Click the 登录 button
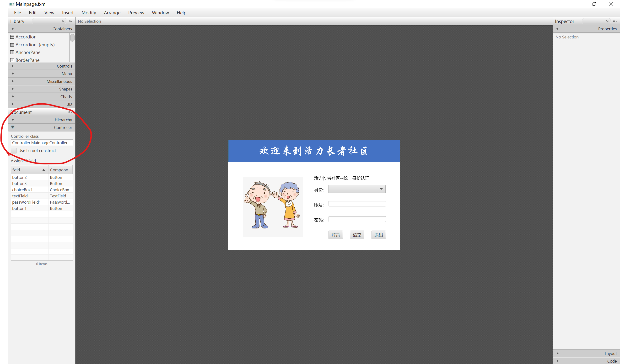Screen dimensions: 620x364 [335, 235]
